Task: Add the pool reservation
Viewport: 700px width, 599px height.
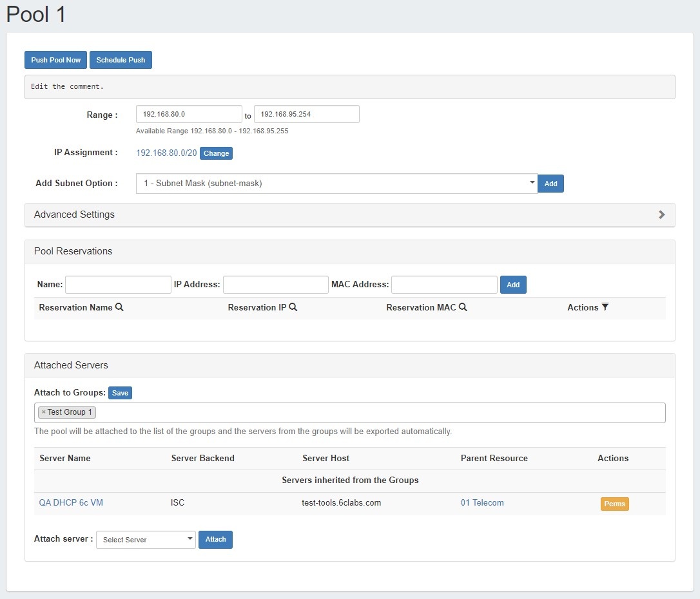Action: 513,285
